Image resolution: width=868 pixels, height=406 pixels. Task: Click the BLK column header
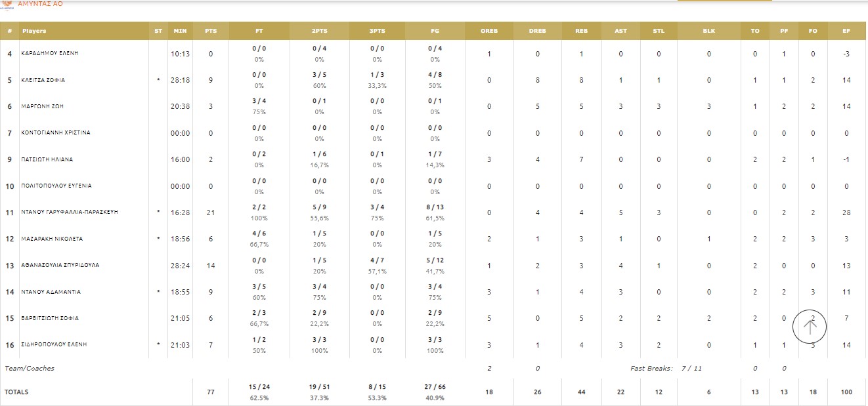(x=709, y=31)
